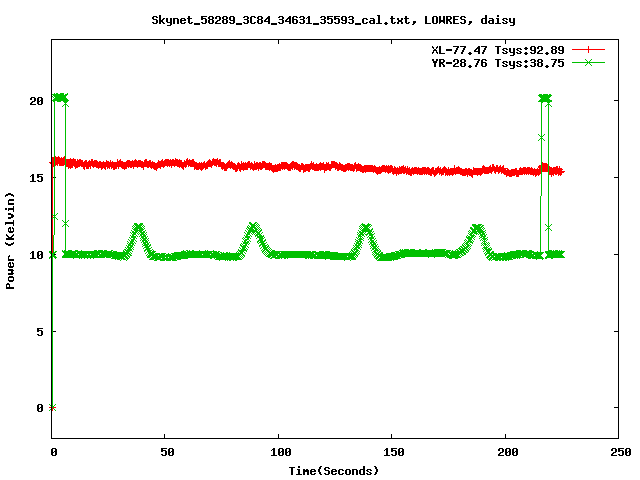Click x-axis tick label 200
The width and height of the screenshot is (640, 480).
click(508, 452)
